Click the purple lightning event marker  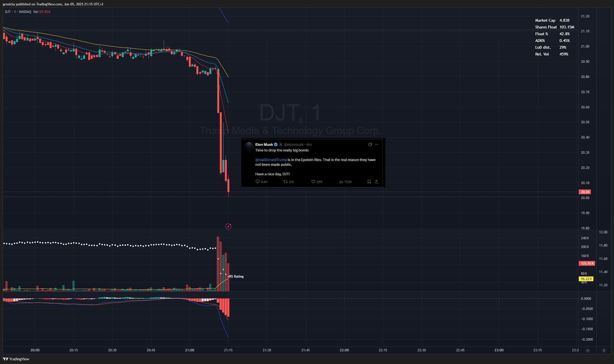(x=228, y=226)
